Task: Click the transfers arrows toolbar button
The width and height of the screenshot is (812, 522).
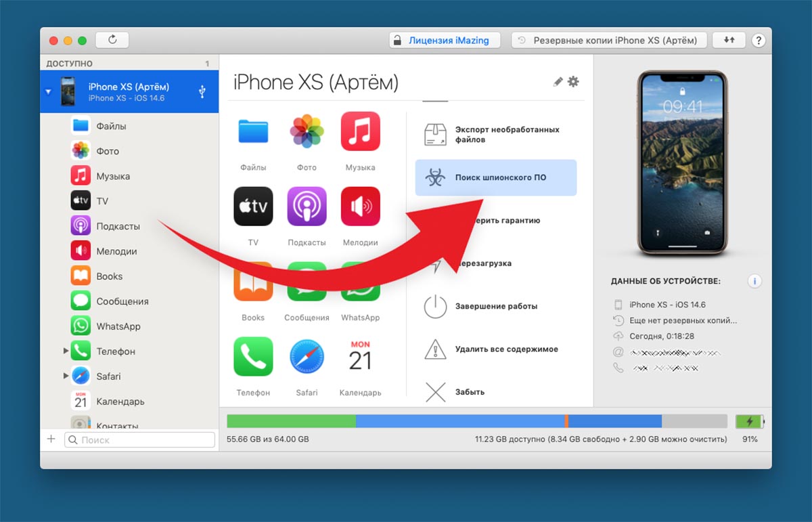Action: 729,40
